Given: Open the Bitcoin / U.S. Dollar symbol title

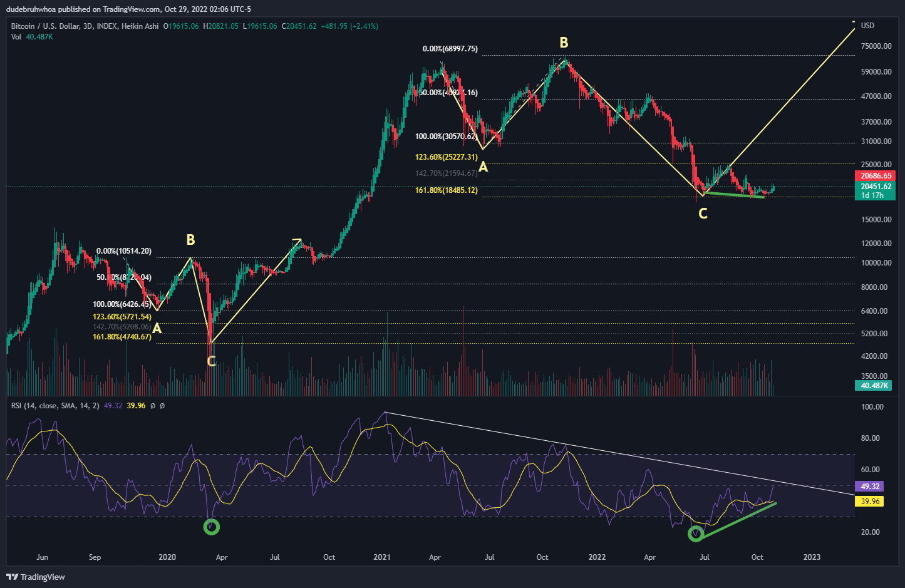Looking at the screenshot, I should tap(85, 26).
